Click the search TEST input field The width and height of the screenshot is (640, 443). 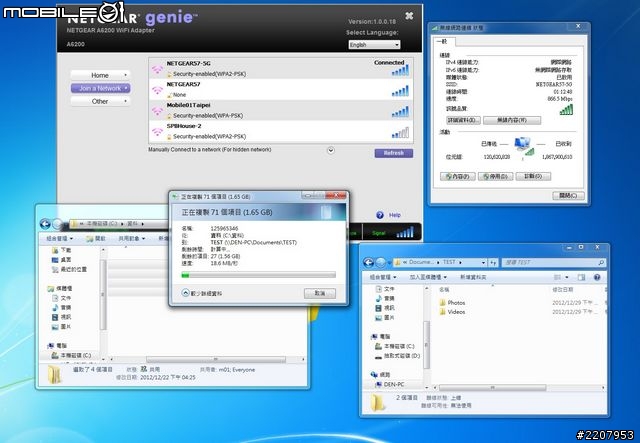pos(553,263)
